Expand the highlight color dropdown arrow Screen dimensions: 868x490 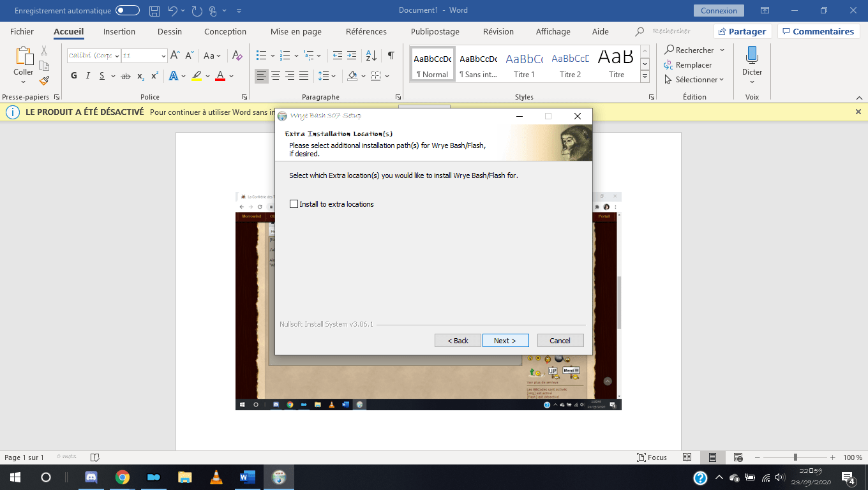coord(207,76)
